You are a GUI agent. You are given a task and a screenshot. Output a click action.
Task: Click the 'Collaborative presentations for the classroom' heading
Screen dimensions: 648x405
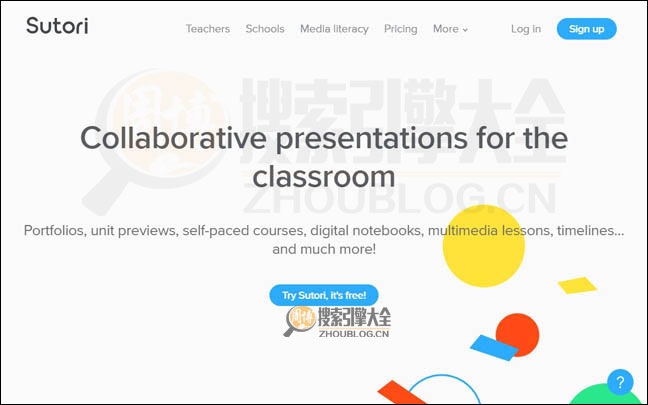(x=324, y=157)
